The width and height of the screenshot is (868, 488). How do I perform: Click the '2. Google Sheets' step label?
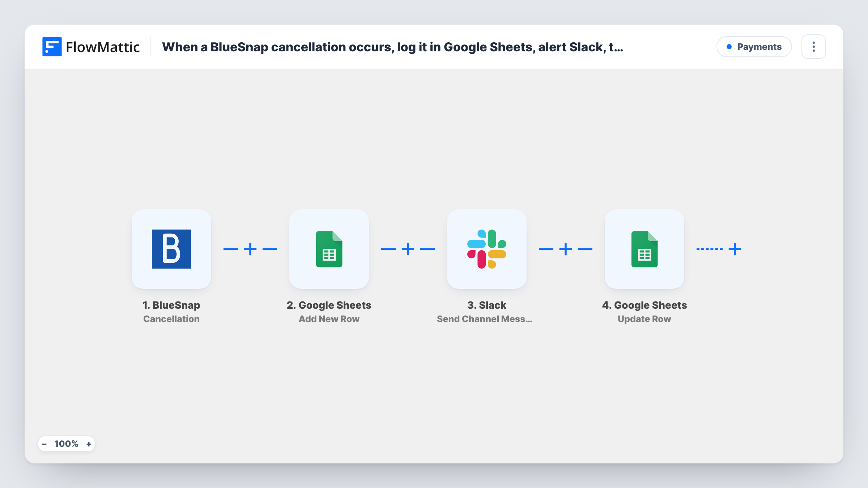point(329,305)
